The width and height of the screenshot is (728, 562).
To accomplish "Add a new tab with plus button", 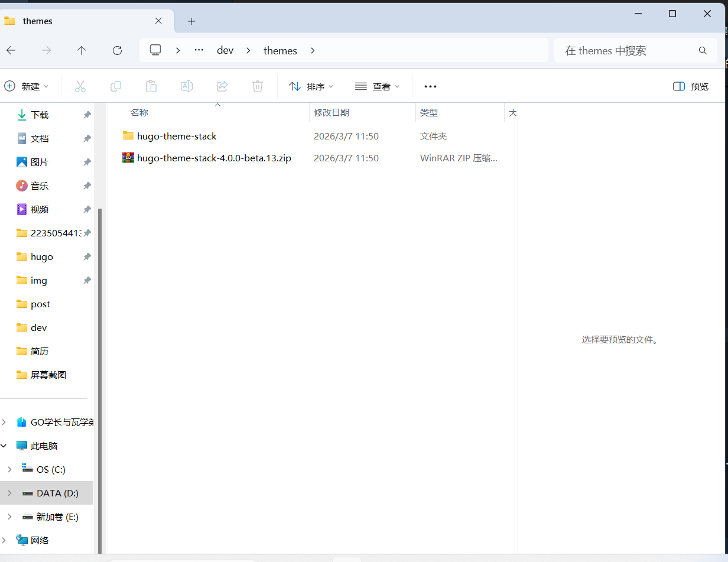I will (x=191, y=21).
